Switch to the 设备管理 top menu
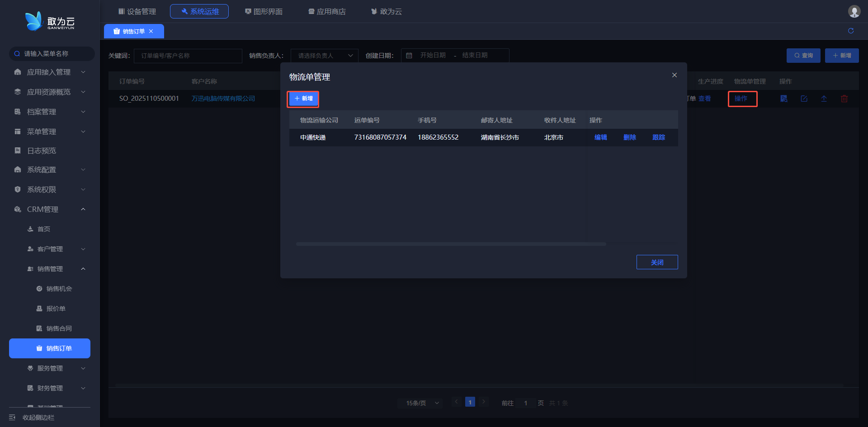 pyautogui.click(x=137, y=11)
